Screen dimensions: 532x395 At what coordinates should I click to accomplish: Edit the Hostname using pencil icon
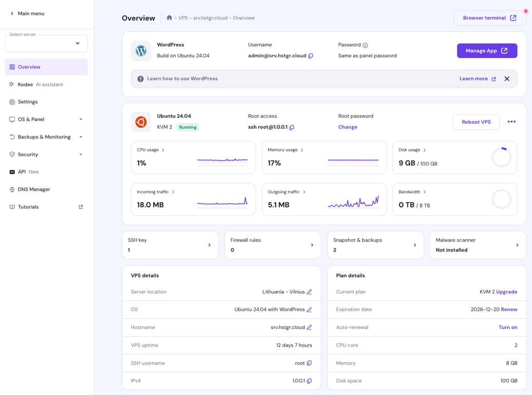tap(309, 327)
